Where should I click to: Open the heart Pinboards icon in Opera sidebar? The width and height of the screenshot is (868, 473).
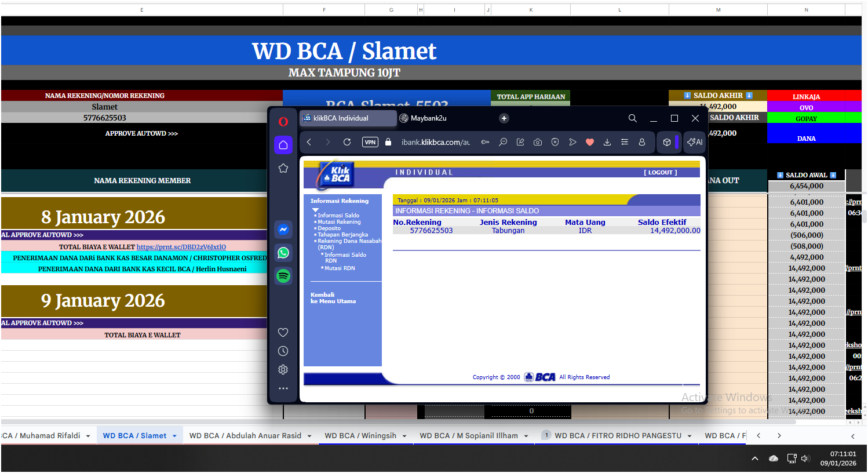click(283, 332)
